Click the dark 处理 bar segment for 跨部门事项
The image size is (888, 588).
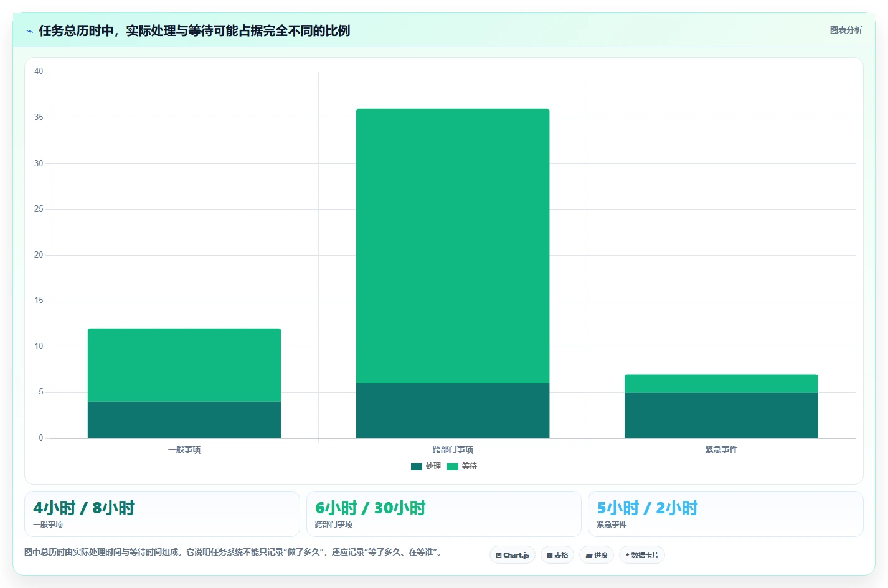[x=453, y=411]
